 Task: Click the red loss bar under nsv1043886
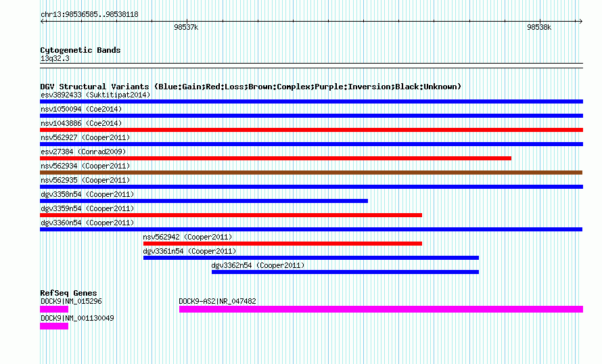coord(311,130)
